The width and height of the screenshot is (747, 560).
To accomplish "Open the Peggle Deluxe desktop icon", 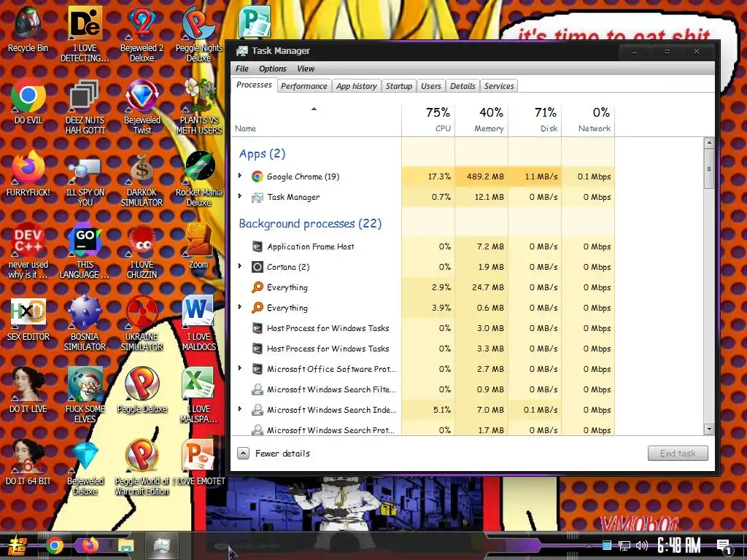I will tap(142, 391).
